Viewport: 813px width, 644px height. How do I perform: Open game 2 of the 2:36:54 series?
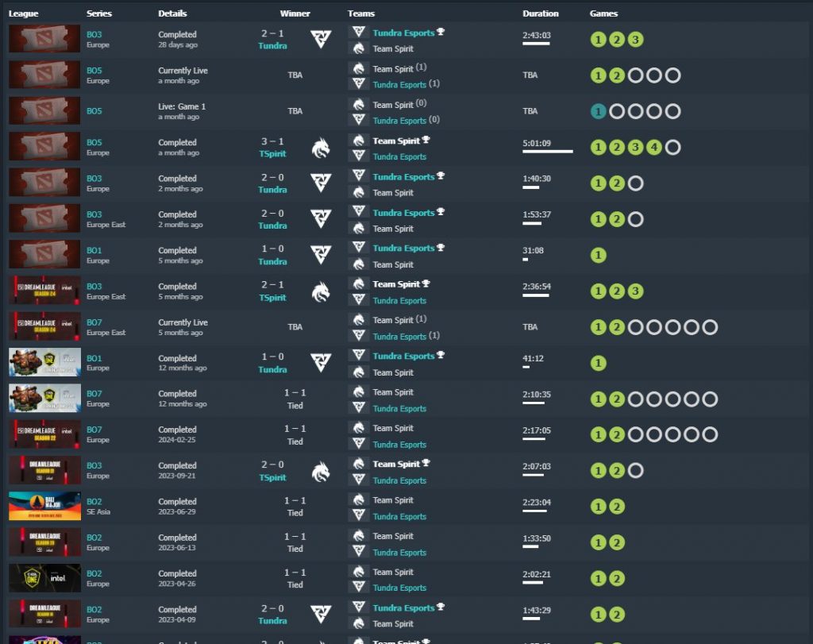point(617,291)
